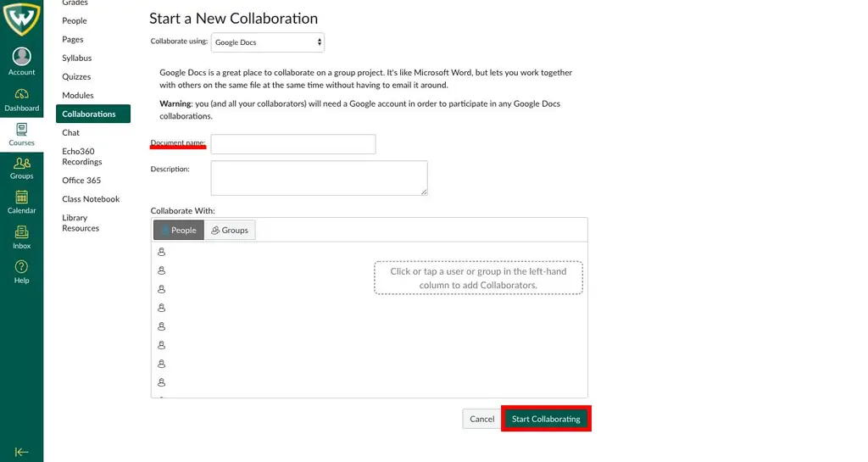
Task: Click the Wayne State logo icon
Action: [21, 19]
